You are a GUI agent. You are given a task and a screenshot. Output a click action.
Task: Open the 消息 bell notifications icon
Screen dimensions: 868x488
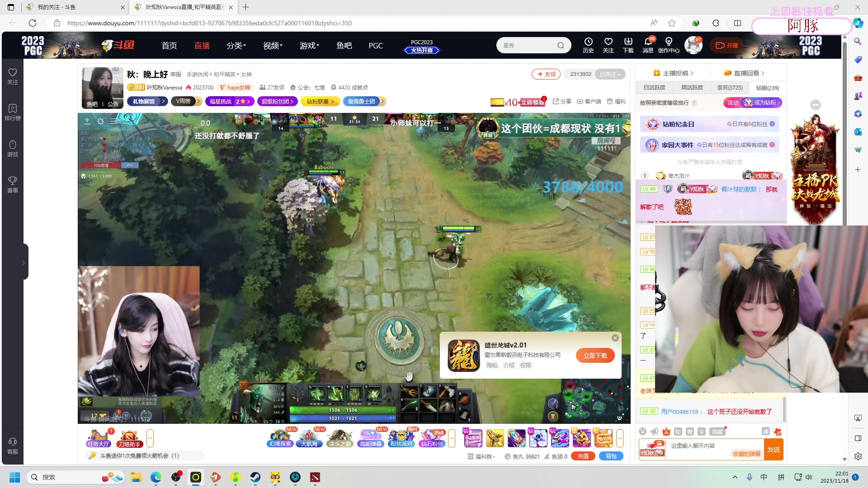(648, 45)
